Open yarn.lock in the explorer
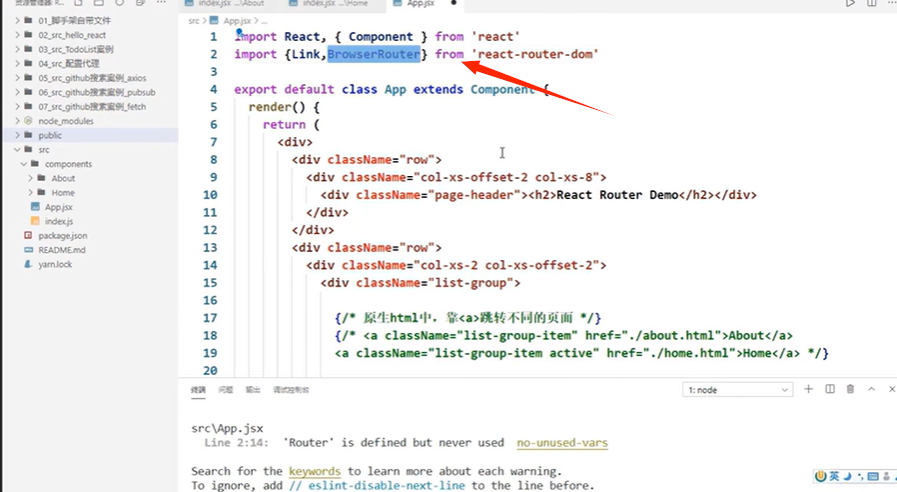 [55, 264]
